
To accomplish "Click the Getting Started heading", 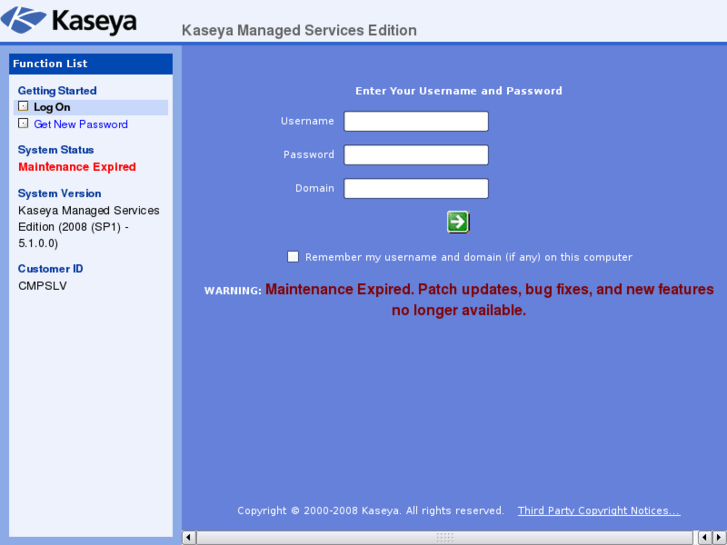I will [x=57, y=91].
